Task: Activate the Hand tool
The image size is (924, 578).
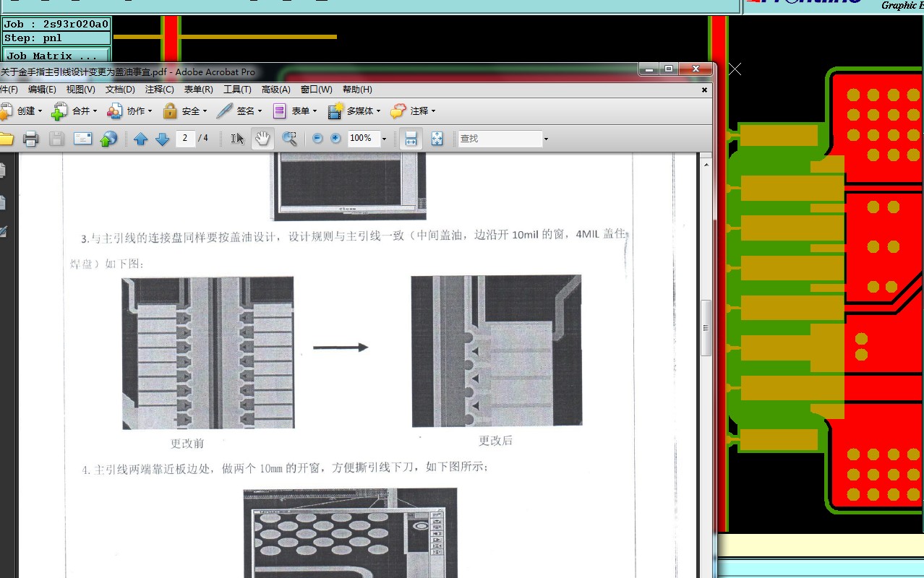Action: point(262,139)
